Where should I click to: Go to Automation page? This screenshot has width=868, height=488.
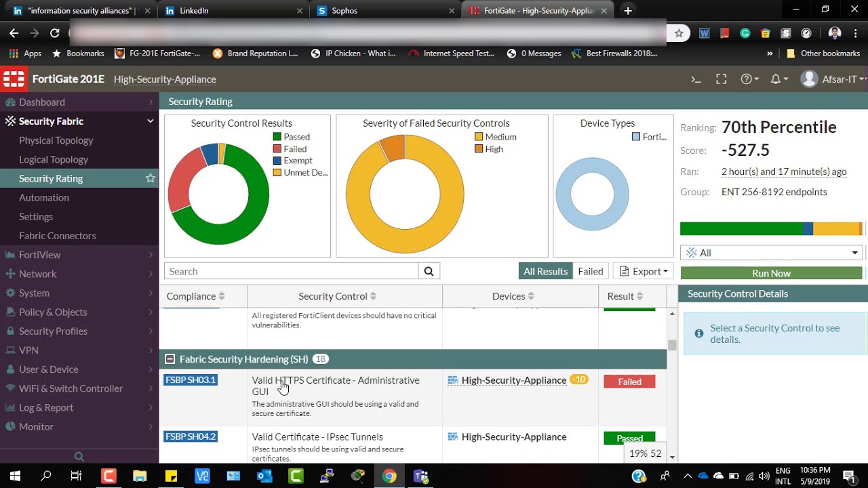tap(44, 197)
